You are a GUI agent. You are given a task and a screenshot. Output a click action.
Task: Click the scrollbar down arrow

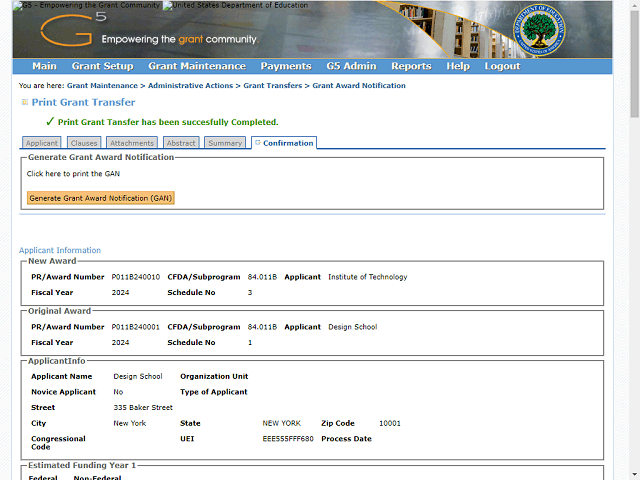tap(635, 476)
